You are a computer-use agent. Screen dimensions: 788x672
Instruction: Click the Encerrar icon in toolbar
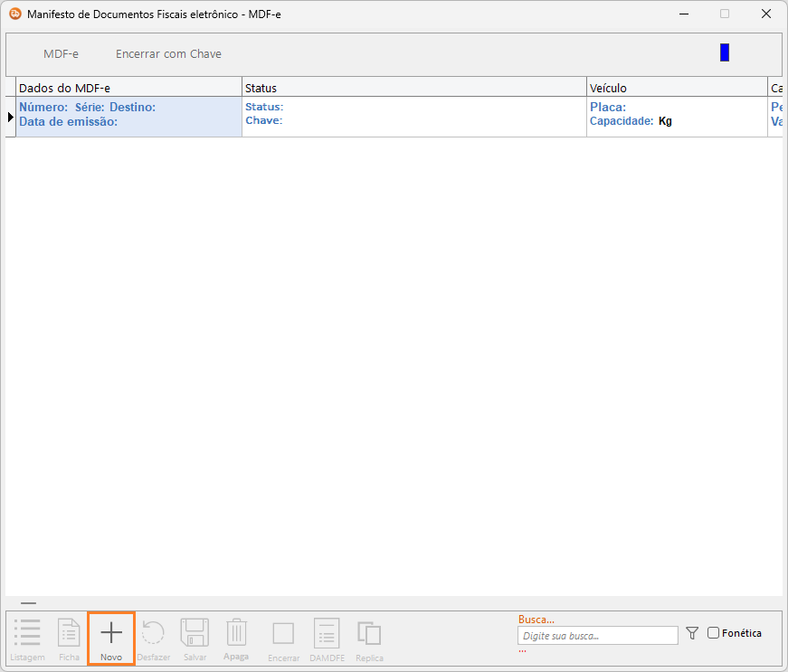coord(283,633)
